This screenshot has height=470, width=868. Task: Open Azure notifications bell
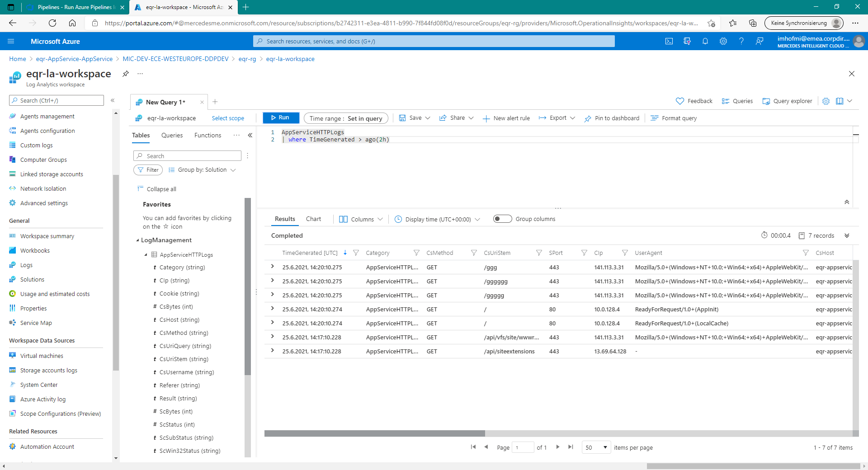(705, 41)
